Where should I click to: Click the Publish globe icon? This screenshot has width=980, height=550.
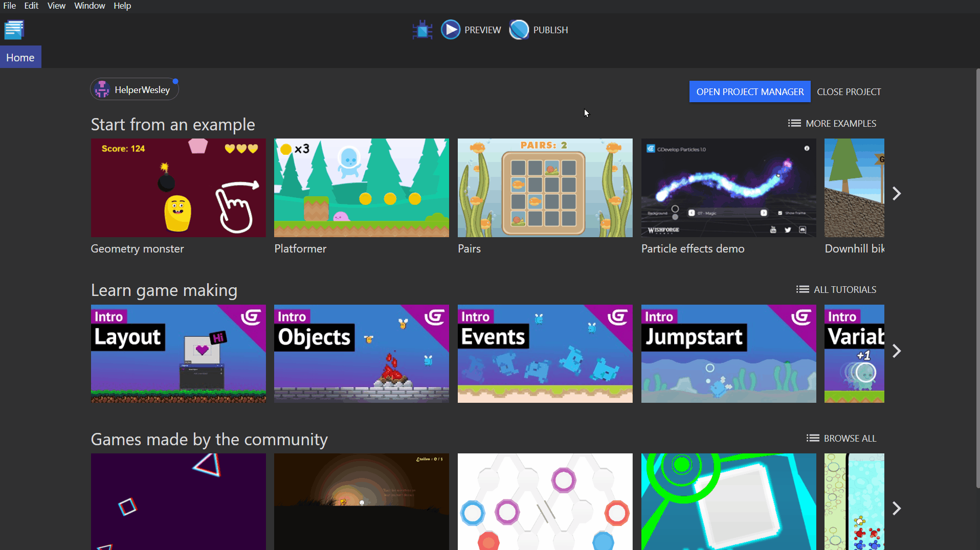pos(519,30)
